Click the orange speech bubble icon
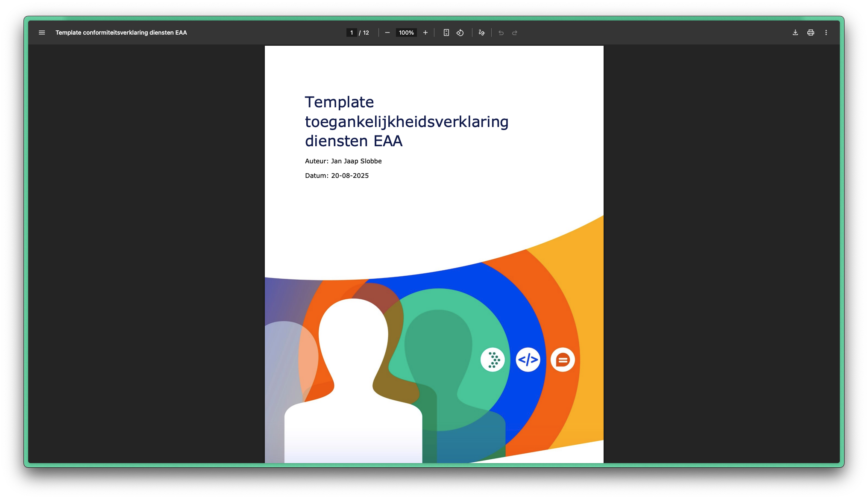 (x=563, y=360)
